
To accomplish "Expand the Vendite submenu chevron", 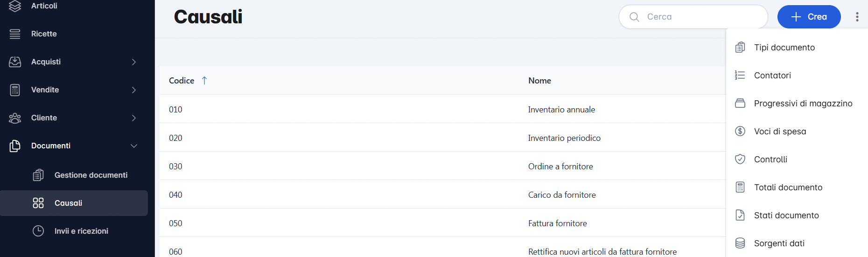I will coord(134,90).
